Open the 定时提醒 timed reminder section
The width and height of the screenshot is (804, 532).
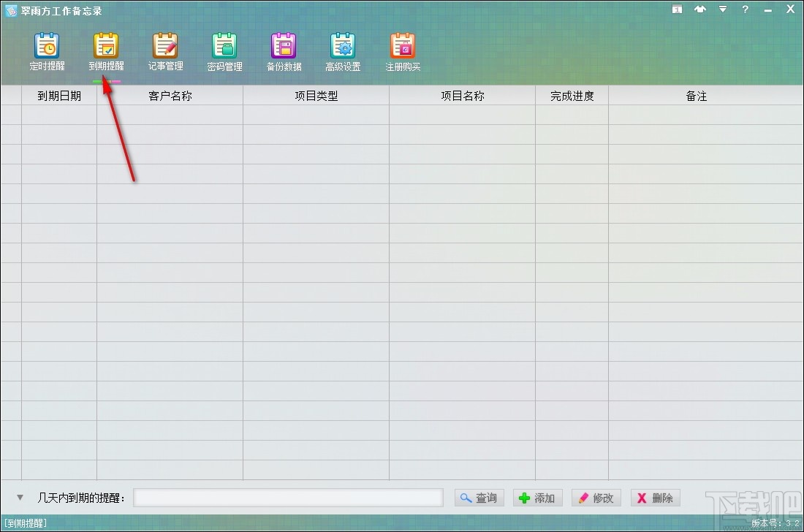pyautogui.click(x=48, y=52)
